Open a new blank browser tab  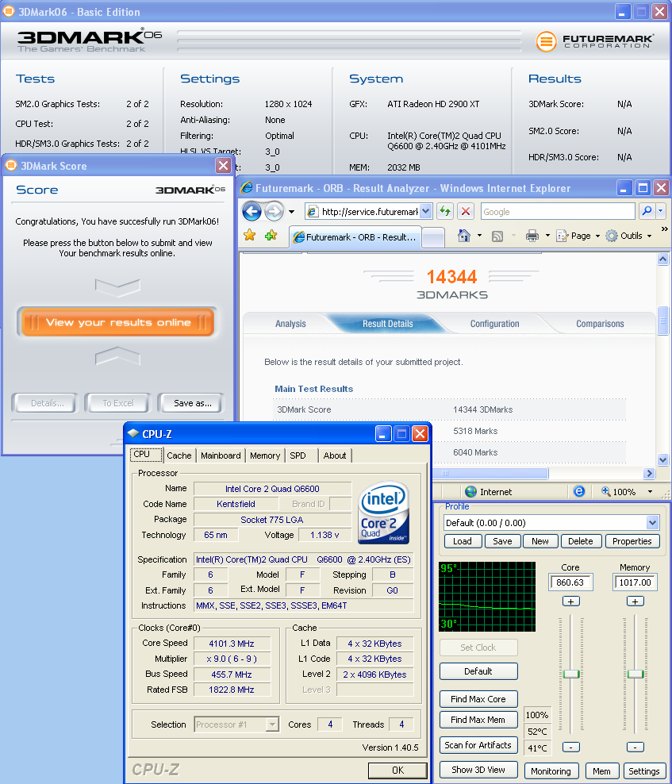[433, 238]
